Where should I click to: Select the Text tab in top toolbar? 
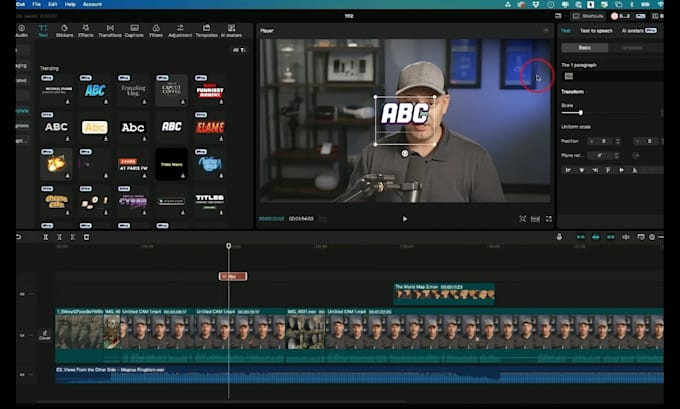43,31
